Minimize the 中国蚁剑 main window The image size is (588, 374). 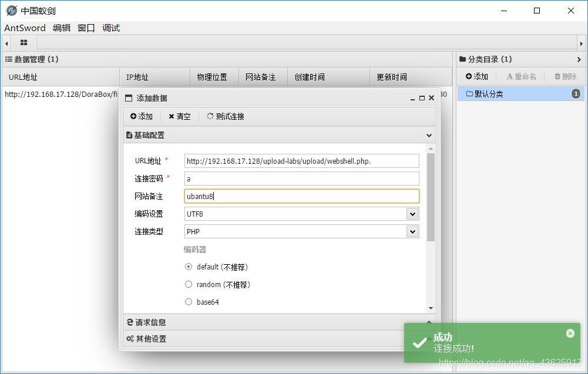[x=503, y=11]
